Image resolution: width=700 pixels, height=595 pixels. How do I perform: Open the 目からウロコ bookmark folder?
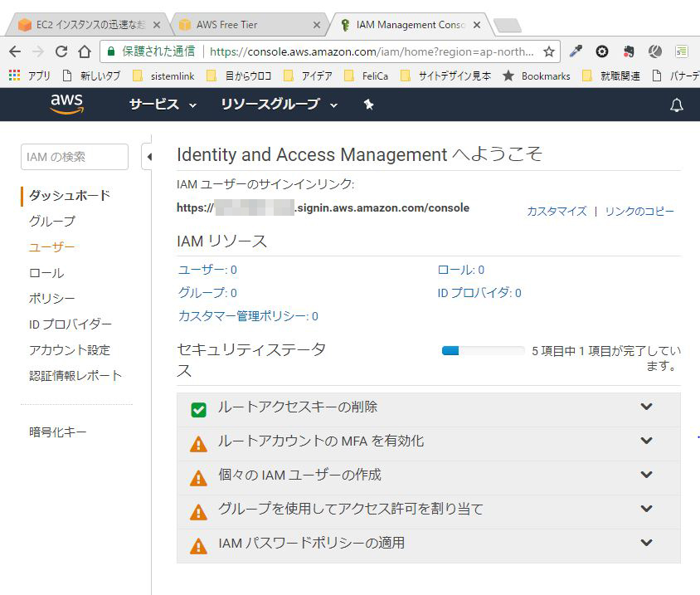coord(238,76)
